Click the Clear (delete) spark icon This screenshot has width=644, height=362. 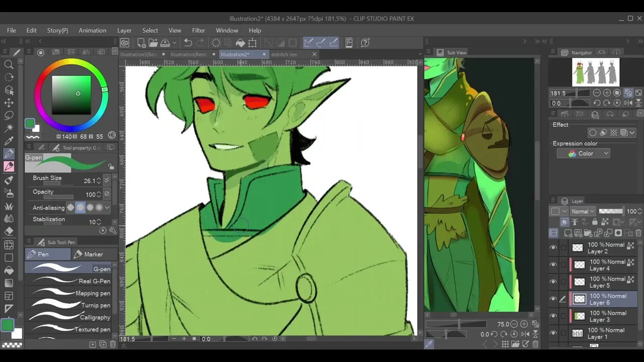pos(216,43)
